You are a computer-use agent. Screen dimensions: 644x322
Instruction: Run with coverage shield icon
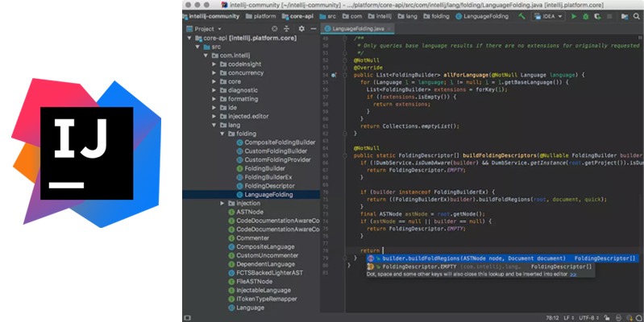597,16
